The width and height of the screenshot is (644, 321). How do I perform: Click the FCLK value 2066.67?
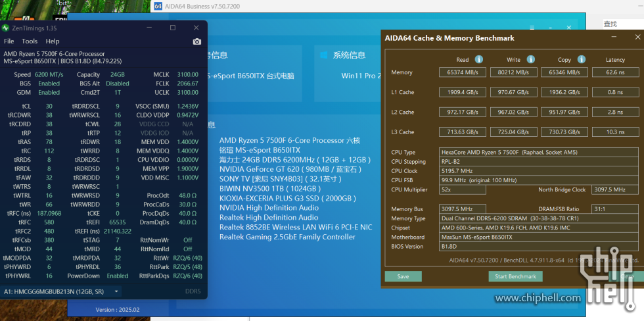188,84
